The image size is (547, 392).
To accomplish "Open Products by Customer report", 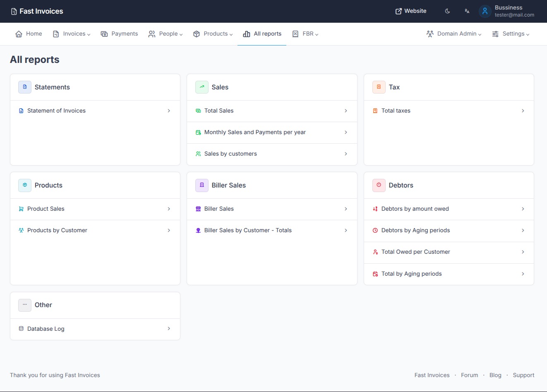I will tap(95, 231).
